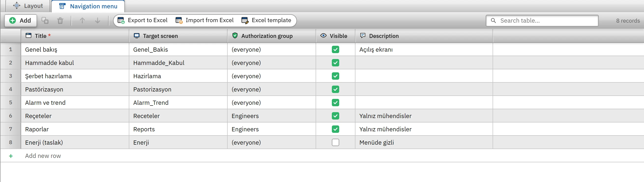Viewport: 644px width, 182px height.
Task: Click the (everyone) cell in Şerbet hazırlama row
Action: click(x=272, y=76)
